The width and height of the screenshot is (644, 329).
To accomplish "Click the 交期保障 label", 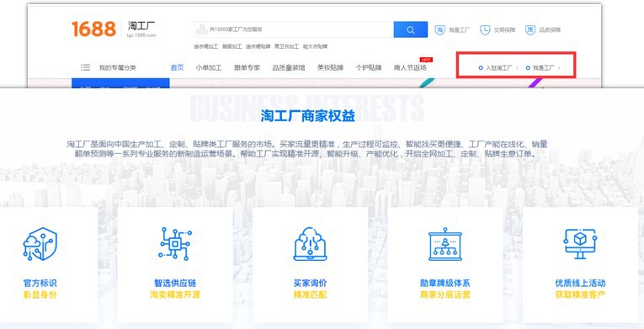I will pos(504,29).
